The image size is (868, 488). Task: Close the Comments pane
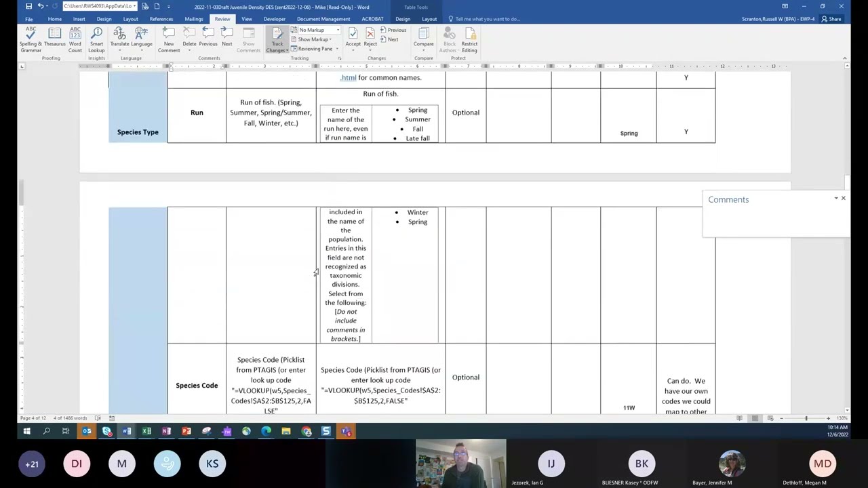(x=843, y=198)
